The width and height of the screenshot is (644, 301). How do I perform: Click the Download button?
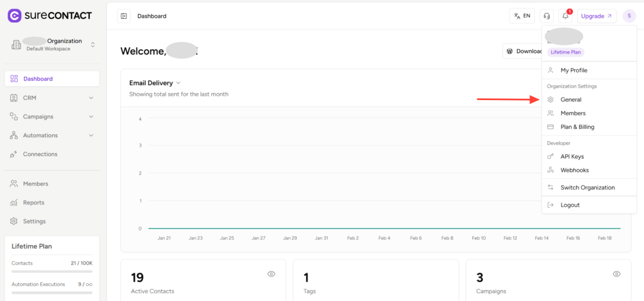pyautogui.click(x=523, y=51)
